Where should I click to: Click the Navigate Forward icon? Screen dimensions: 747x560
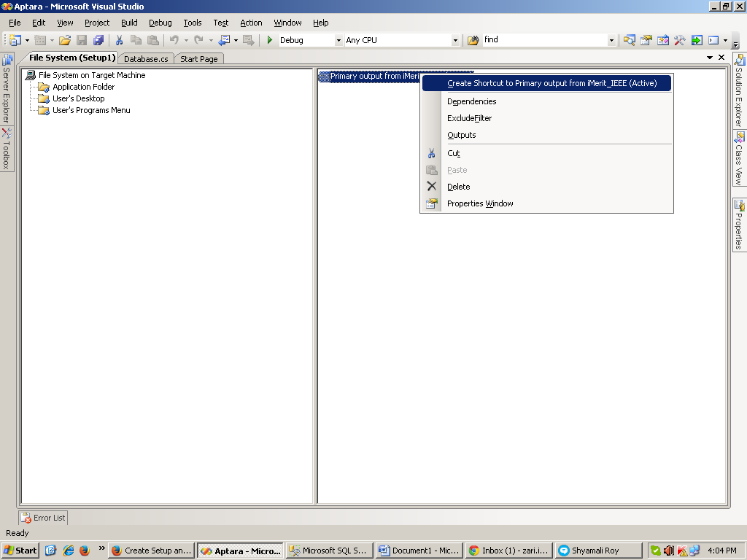248,41
